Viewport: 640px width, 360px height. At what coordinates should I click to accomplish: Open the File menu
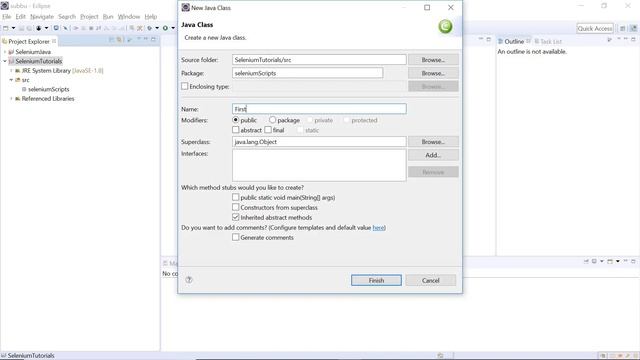(7, 17)
